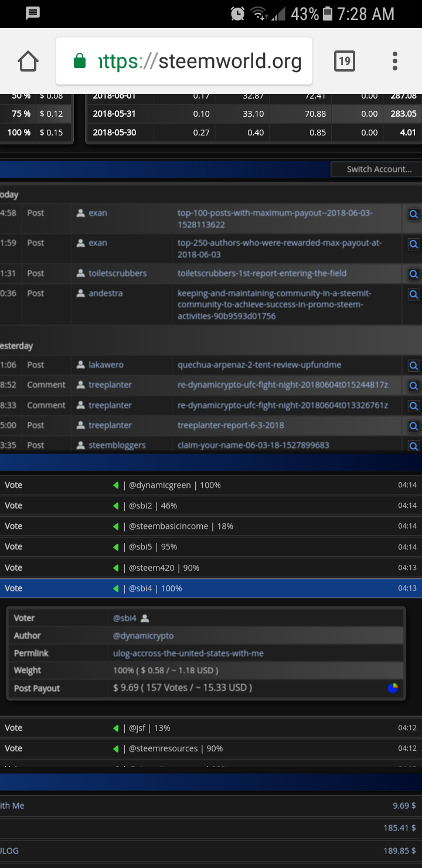Select the 2018-05-30 rewards table row

[254, 133]
